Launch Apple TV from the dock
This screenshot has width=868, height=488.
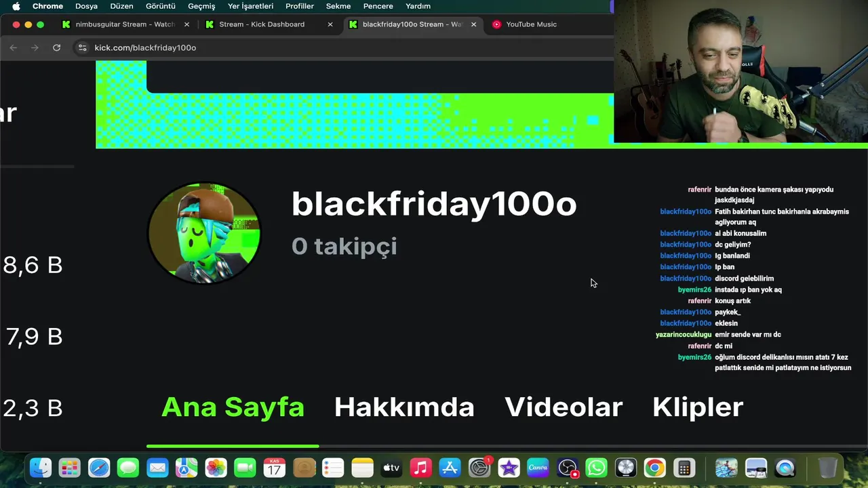(391, 468)
